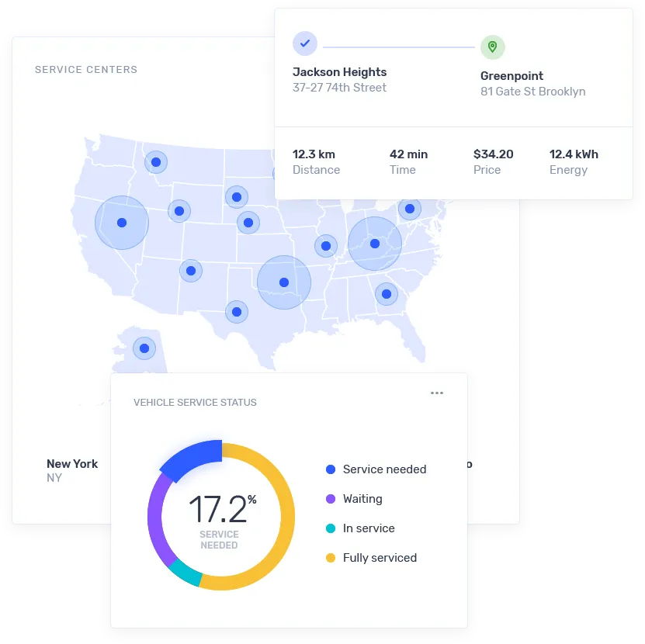Click the checkmark icon above Jackson Heights
This screenshot has height=644, width=645.
click(x=305, y=43)
